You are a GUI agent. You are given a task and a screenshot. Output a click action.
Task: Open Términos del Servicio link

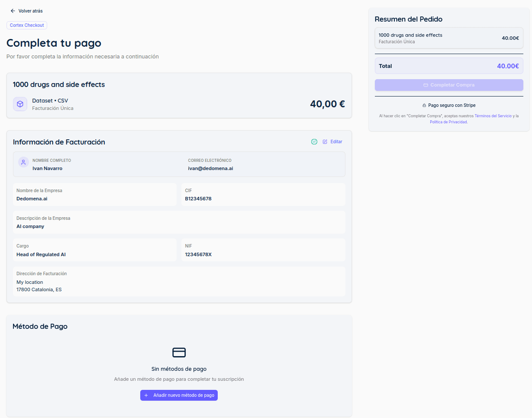493,116
